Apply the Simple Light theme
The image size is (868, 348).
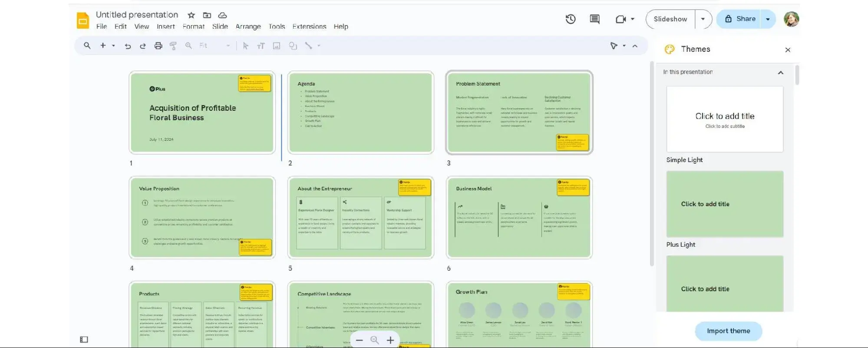coord(725,119)
